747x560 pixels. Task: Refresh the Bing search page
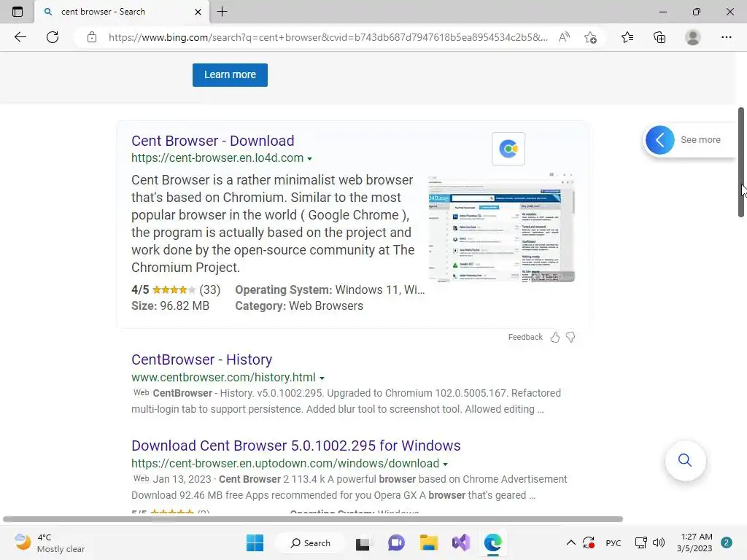pos(53,37)
